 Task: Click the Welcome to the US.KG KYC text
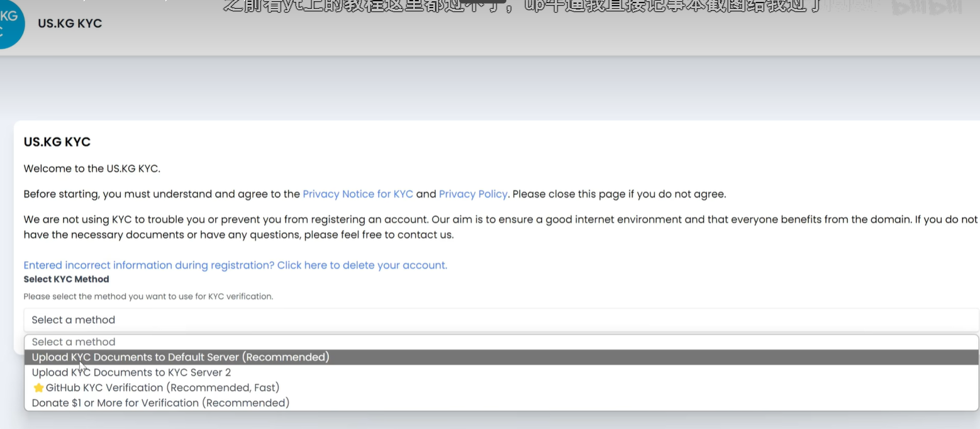point(92,168)
